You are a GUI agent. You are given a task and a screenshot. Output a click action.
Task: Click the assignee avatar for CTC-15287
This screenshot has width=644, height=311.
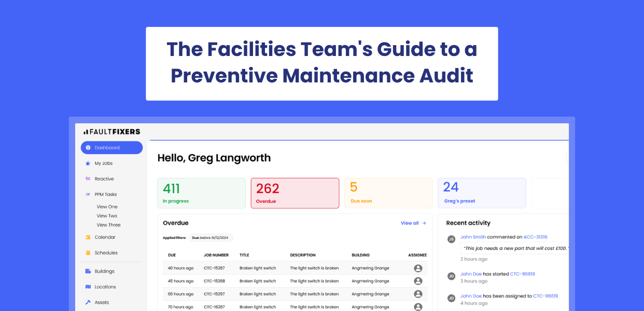(418, 268)
